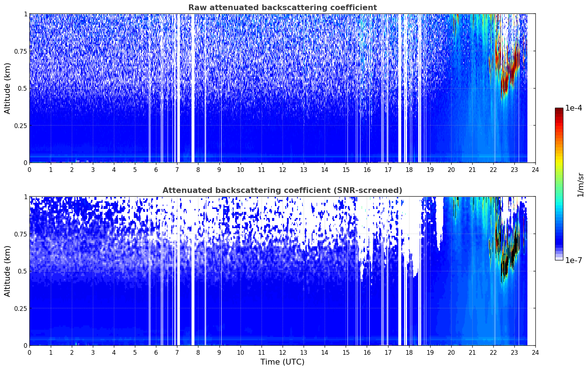The image size is (588, 370).
Task: Click hour tick '16' on SNR-screened plot
Action: click(367, 353)
